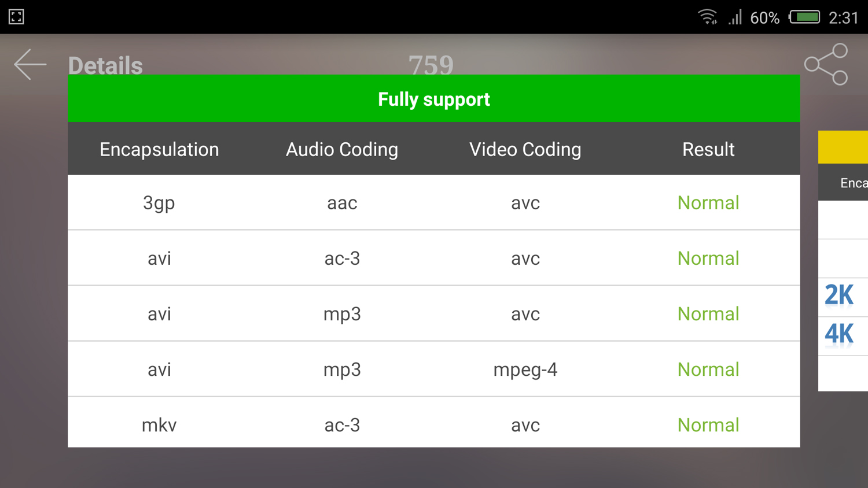868x488 pixels.
Task: Select the 3gp encapsulation row
Action: point(159,203)
